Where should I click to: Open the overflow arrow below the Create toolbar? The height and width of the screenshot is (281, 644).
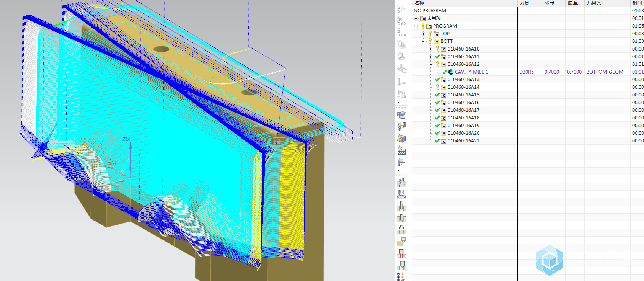pyautogui.click(x=399, y=170)
